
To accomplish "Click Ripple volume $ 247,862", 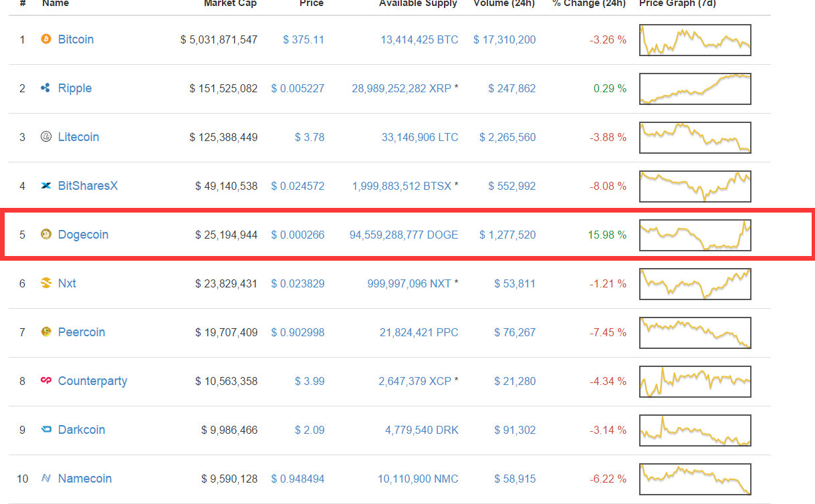I will (x=512, y=88).
